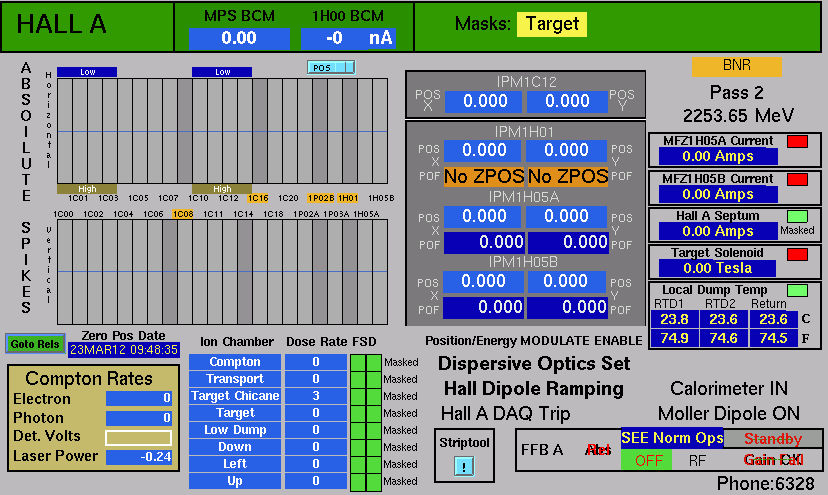Click the Compton Electron rate value
The image size is (828, 495).
[x=139, y=398]
